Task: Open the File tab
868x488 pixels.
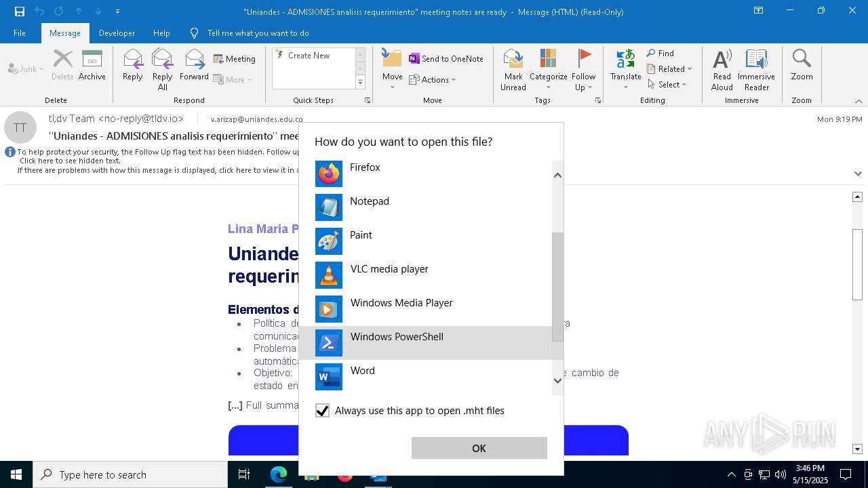Action: pos(20,33)
